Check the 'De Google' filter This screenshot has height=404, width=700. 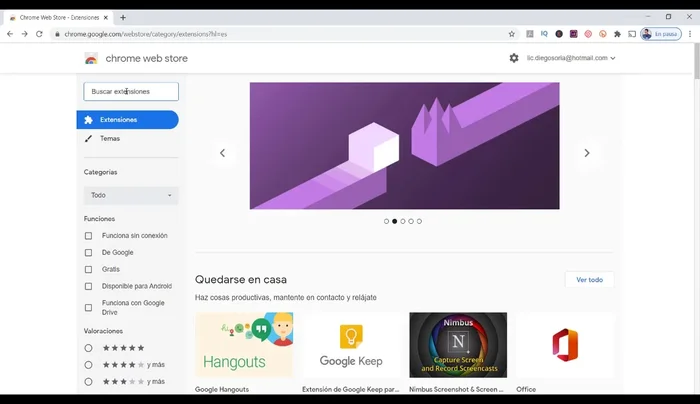click(x=88, y=253)
